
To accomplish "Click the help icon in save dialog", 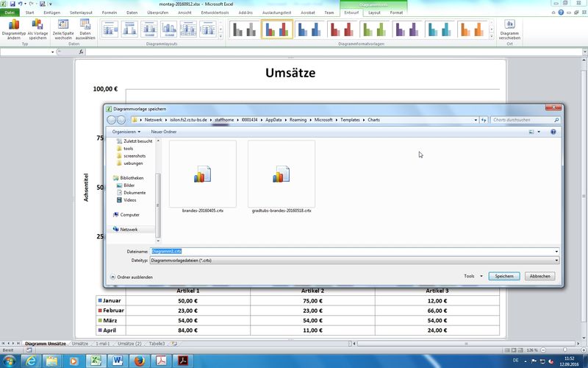I will (553, 132).
